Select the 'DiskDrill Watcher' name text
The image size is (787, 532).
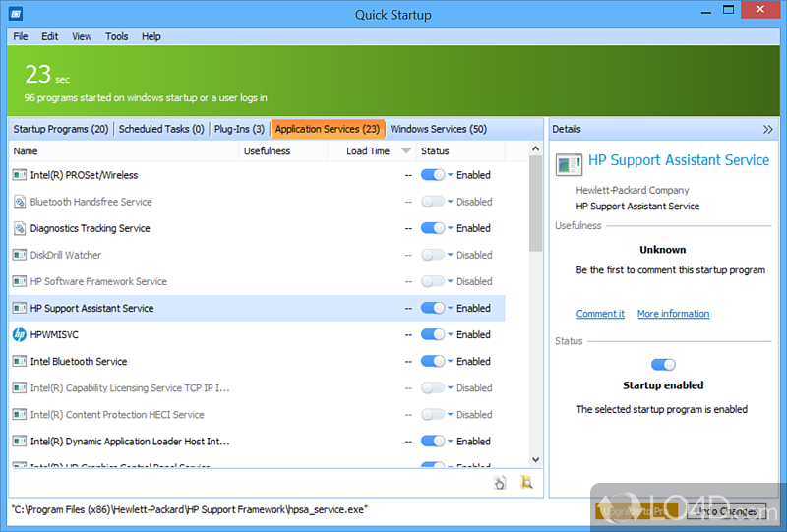point(66,255)
